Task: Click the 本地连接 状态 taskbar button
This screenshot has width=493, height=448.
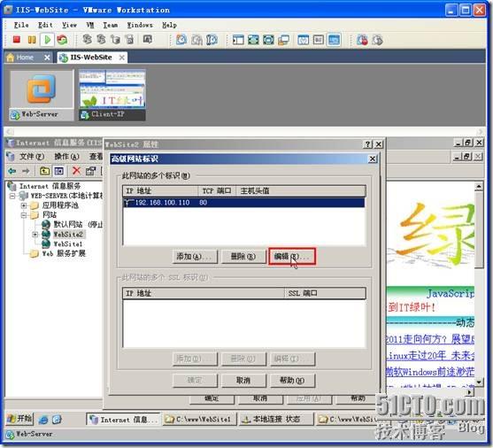Action: (276, 420)
